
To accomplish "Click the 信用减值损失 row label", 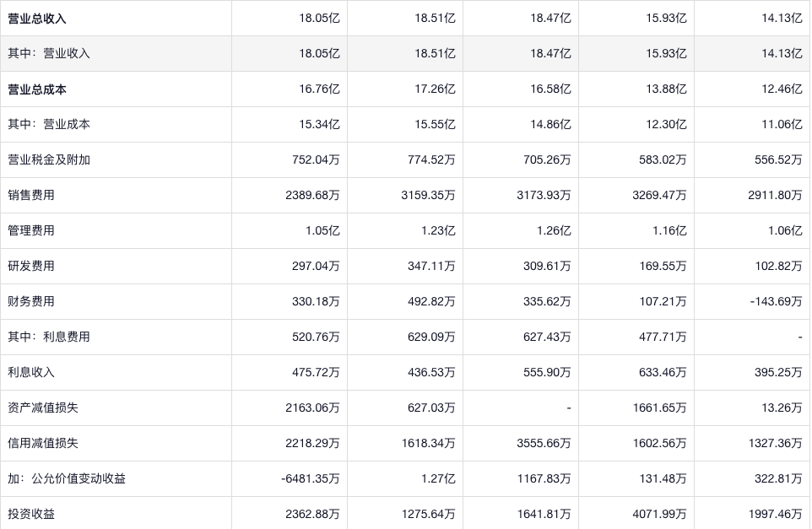I will coord(43,443).
